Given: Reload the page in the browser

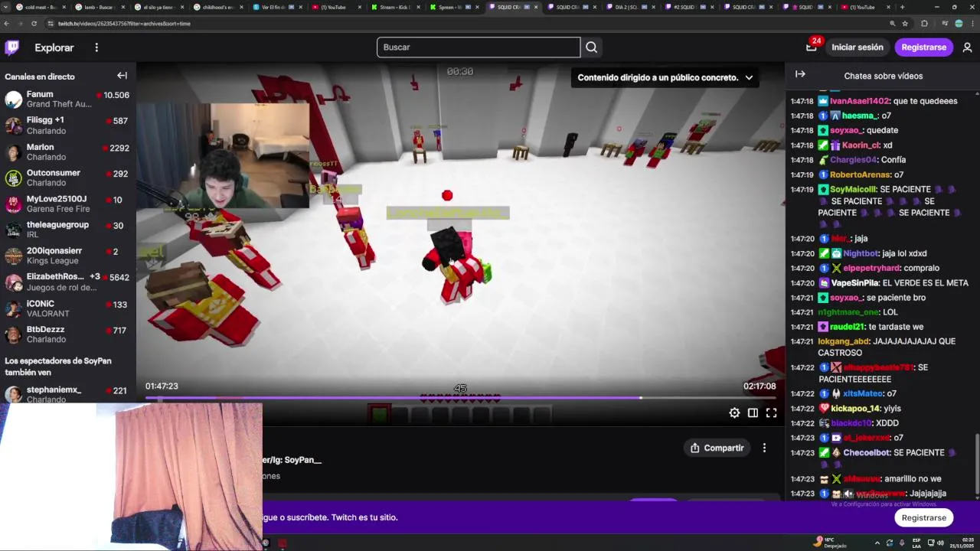Looking at the screenshot, I should click(x=34, y=24).
